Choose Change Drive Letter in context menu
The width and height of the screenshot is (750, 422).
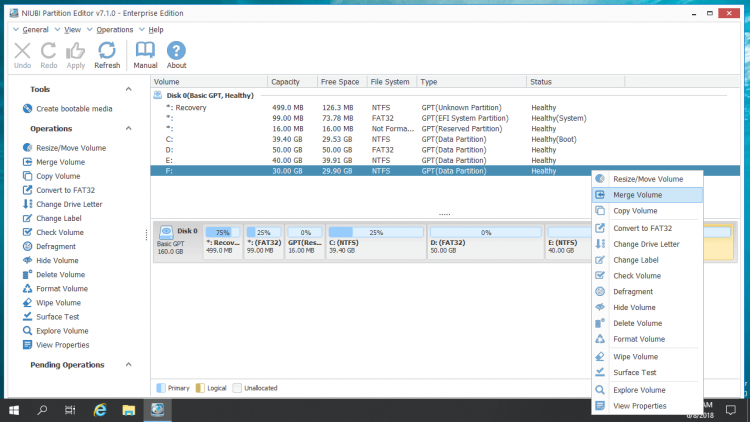(647, 244)
